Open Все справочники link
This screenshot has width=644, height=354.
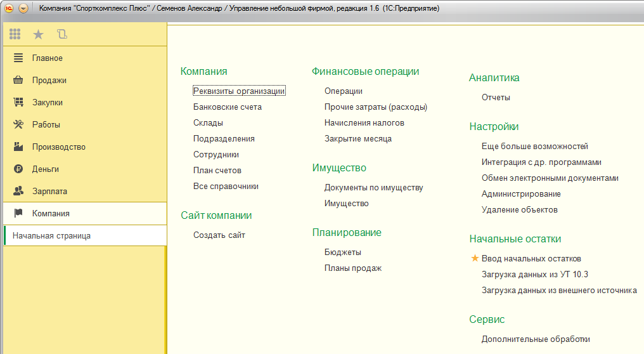226,187
